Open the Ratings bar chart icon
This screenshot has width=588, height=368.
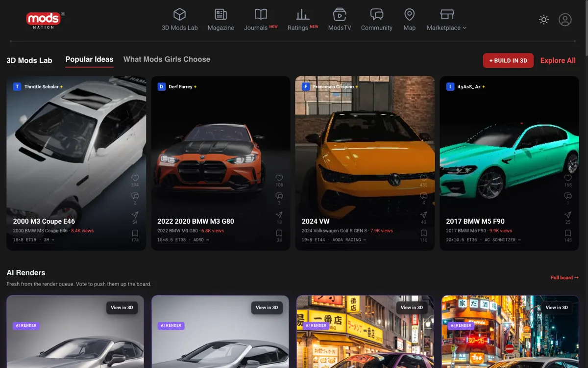click(303, 14)
